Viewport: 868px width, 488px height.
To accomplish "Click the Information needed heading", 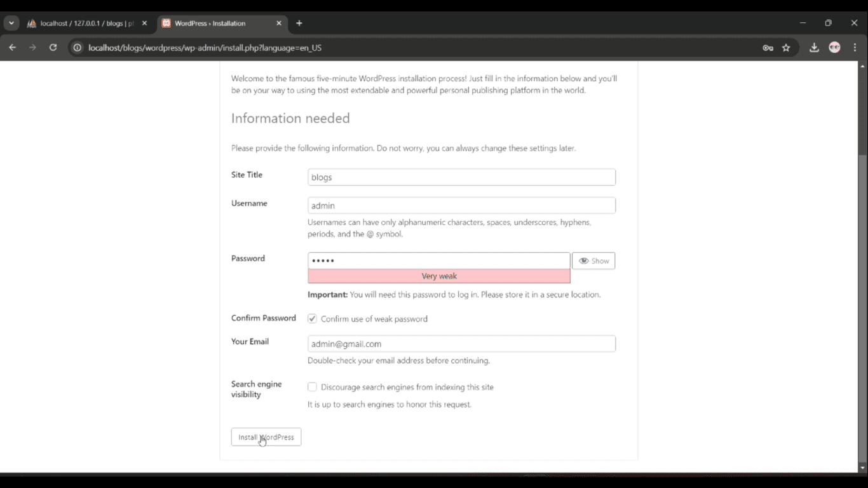I will tap(290, 118).
